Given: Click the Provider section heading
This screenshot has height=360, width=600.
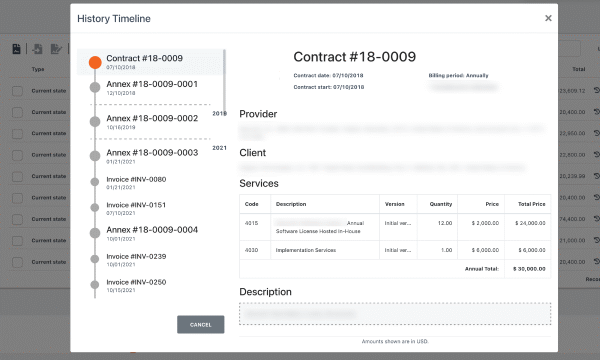Looking at the screenshot, I should tap(258, 114).
